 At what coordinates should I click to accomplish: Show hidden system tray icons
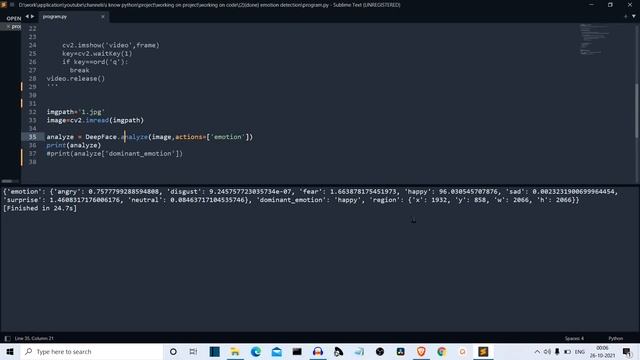tap(537, 351)
